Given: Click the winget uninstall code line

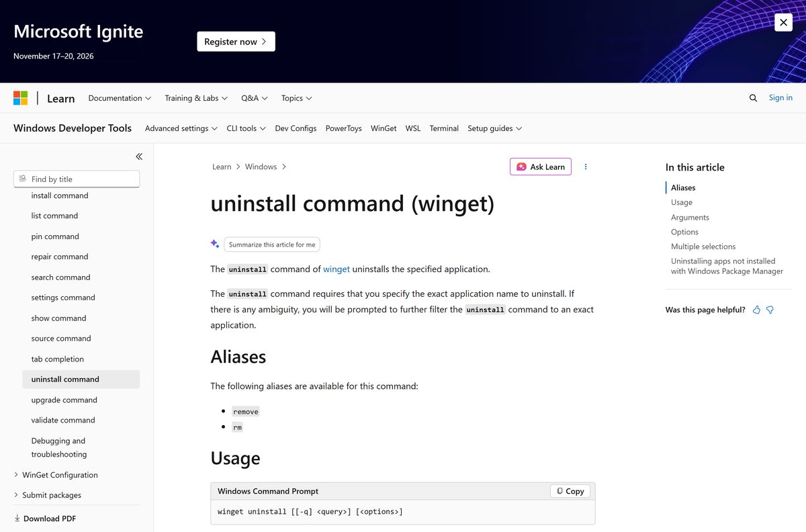Looking at the screenshot, I should point(310,512).
